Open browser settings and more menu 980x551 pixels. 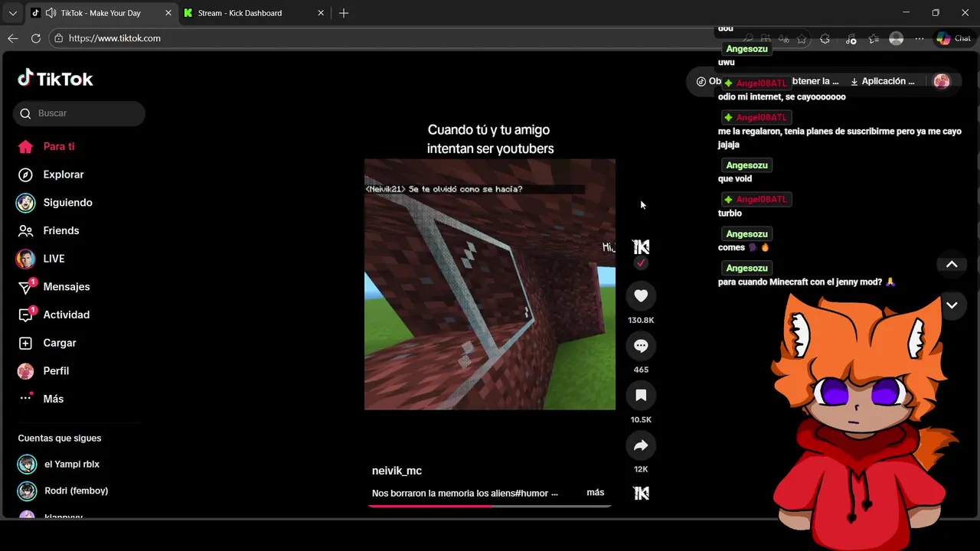pos(920,38)
